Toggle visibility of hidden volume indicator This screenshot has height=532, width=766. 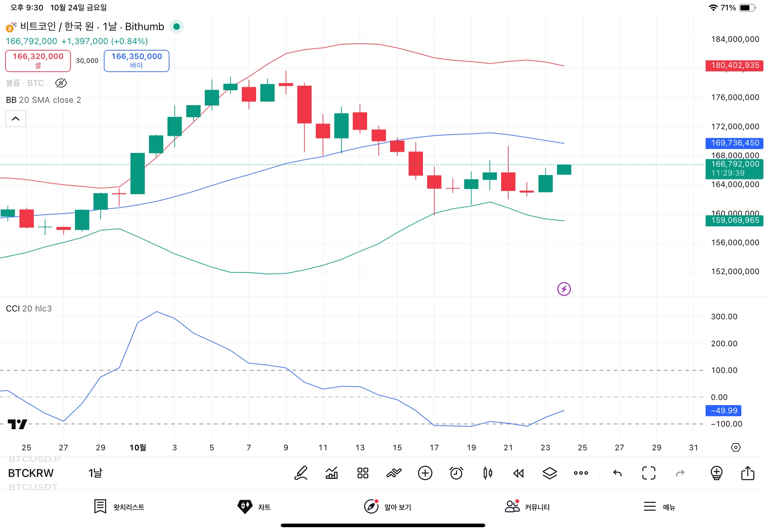61,83
